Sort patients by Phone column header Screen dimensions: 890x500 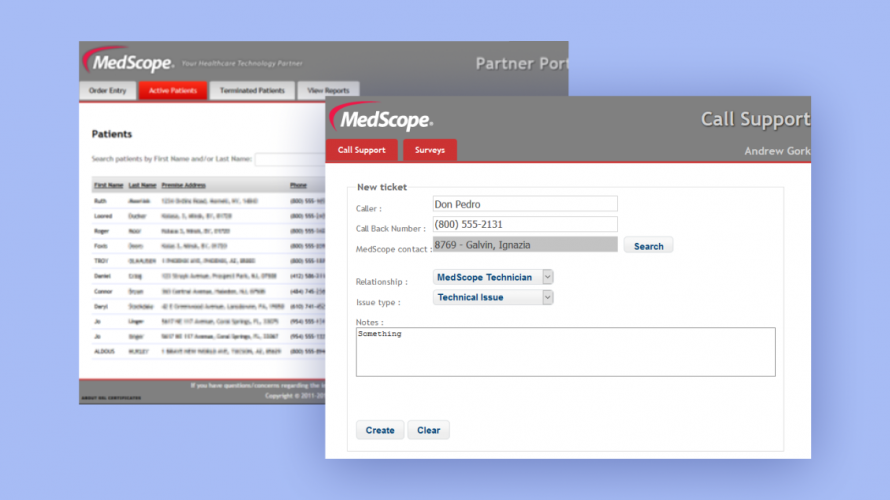click(x=298, y=185)
